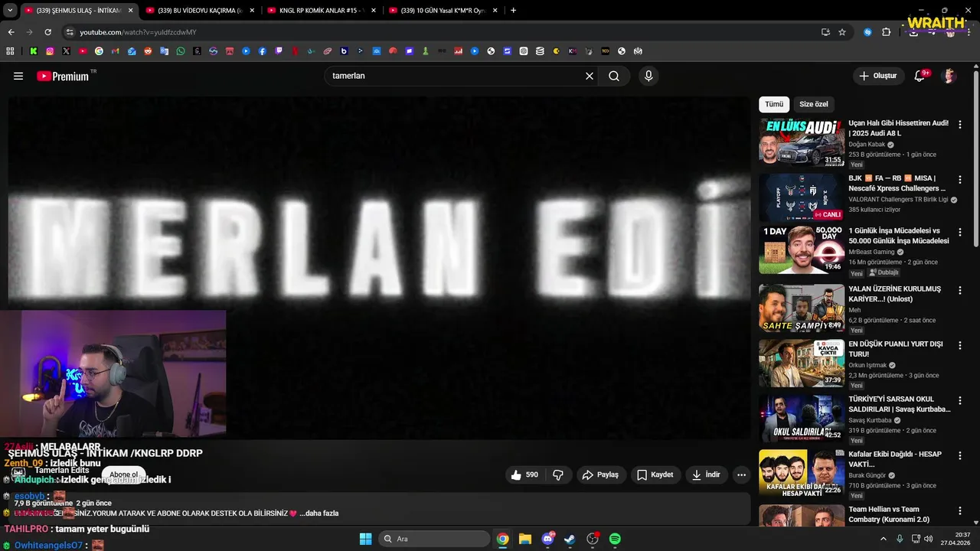Viewport: 980px width, 551px height.
Task: Click Paylaş share button
Action: (600, 474)
